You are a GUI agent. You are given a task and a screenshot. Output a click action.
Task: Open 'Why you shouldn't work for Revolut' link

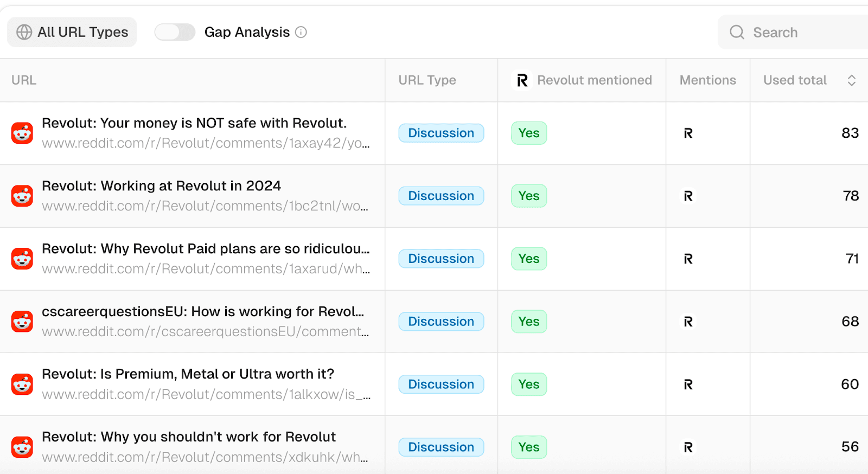pyautogui.click(x=189, y=437)
